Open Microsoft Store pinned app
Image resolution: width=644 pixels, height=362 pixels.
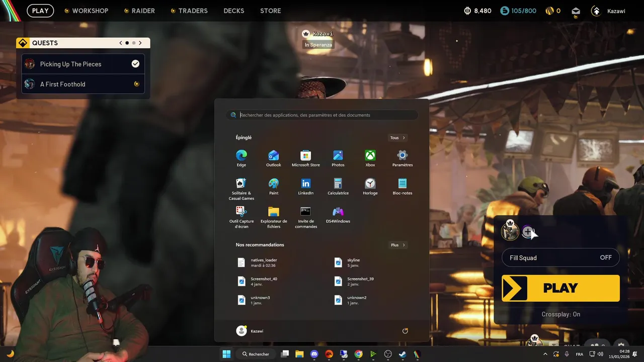(306, 158)
